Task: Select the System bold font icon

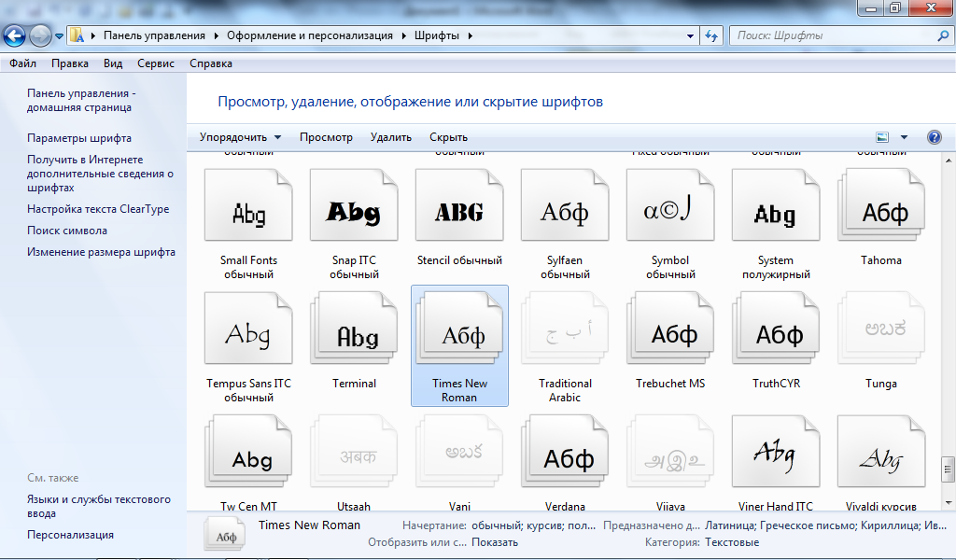Action: tap(776, 204)
